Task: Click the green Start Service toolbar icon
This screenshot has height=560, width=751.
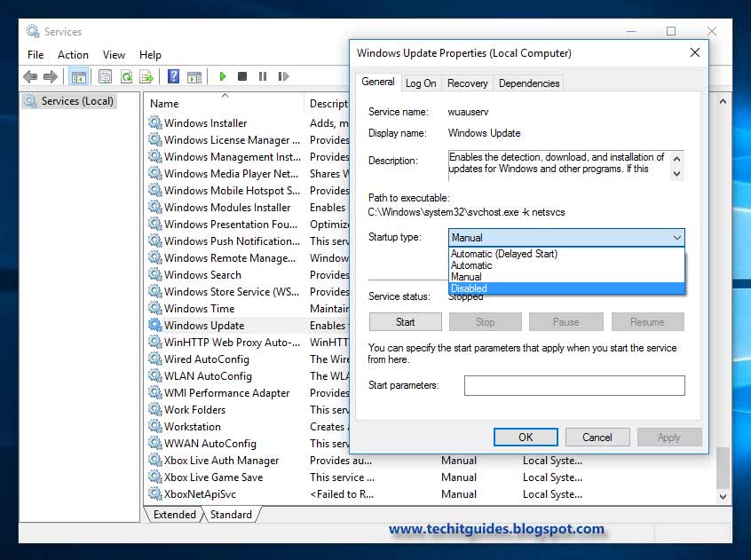Action: 223,76
